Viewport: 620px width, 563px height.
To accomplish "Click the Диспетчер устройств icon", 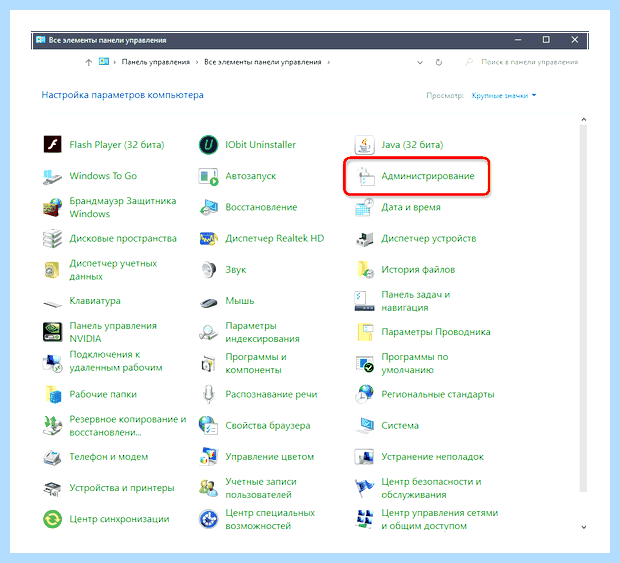I will click(x=364, y=239).
